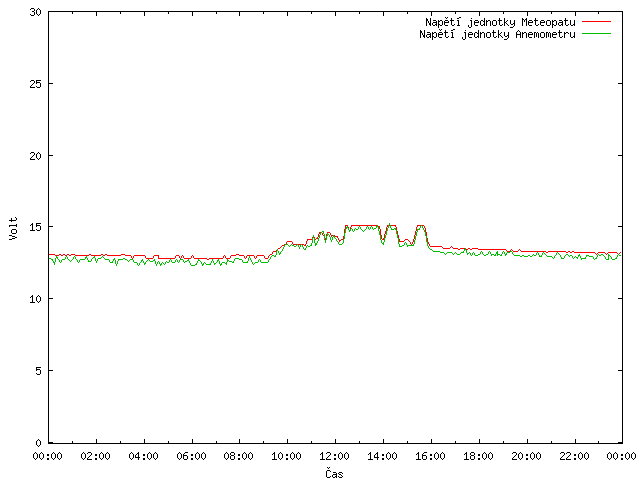
Task: Click the y-axis value 25
Action: 36,84
